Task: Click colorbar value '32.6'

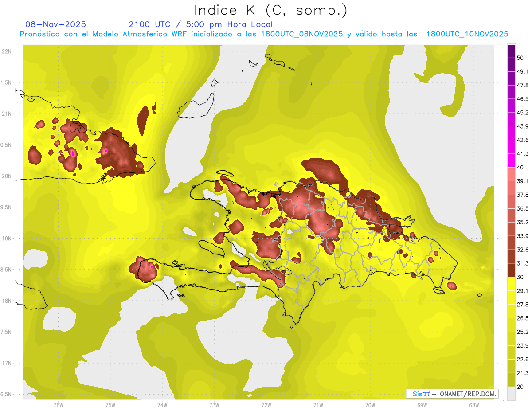Action: pos(523,250)
